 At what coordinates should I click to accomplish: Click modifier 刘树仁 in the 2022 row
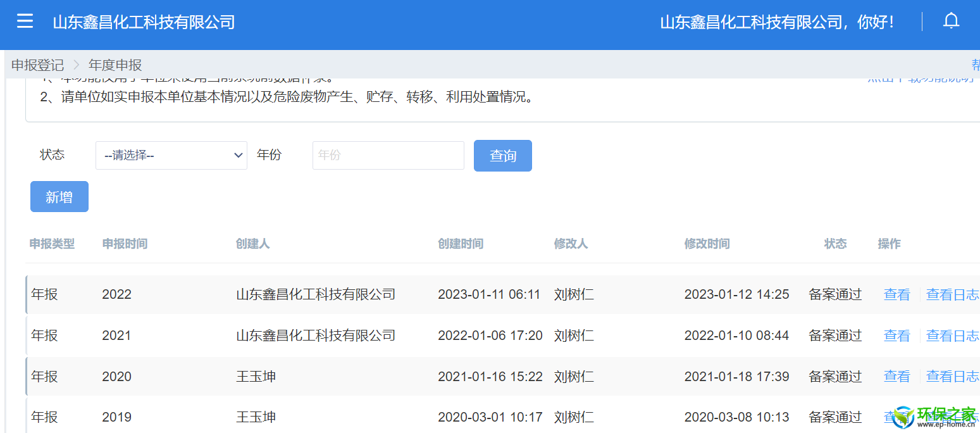pyautogui.click(x=574, y=294)
